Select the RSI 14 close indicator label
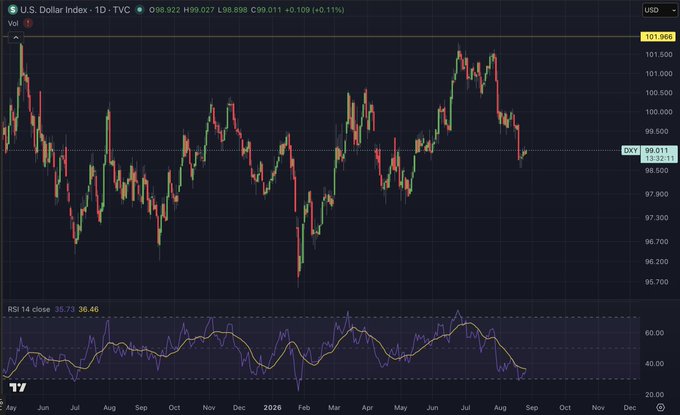Image resolution: width=680 pixels, height=415 pixels. coord(29,309)
